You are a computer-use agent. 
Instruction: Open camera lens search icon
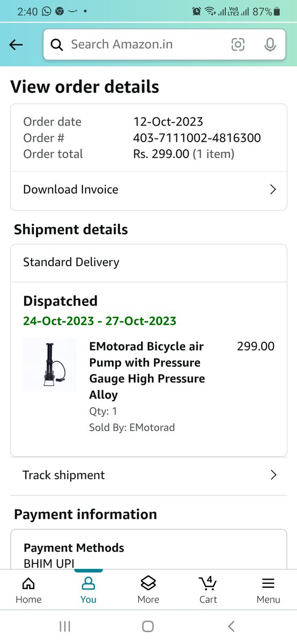238,45
